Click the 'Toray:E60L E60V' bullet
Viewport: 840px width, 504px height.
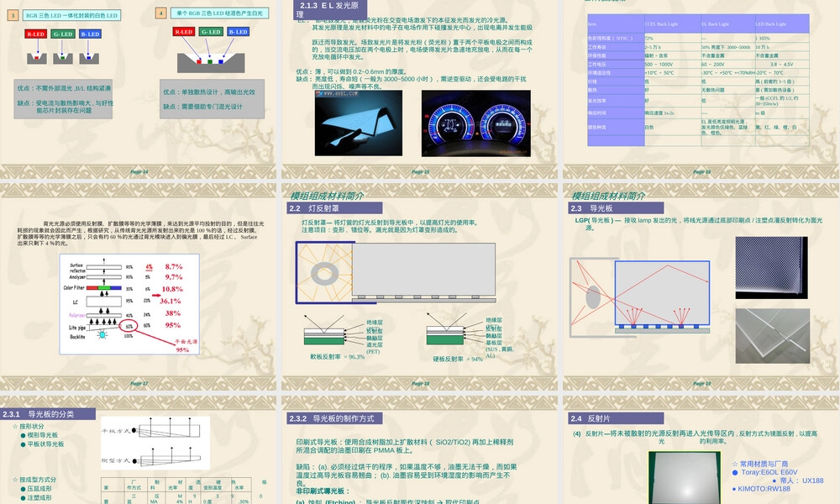click(x=764, y=472)
